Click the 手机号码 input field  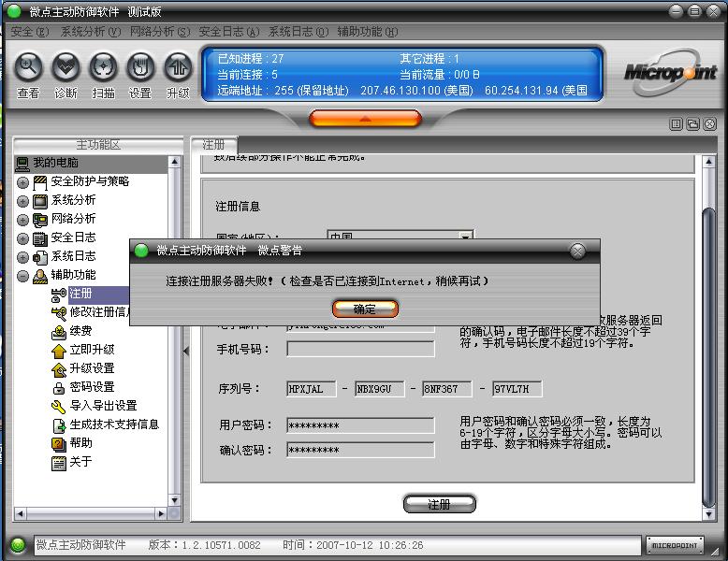click(360, 349)
